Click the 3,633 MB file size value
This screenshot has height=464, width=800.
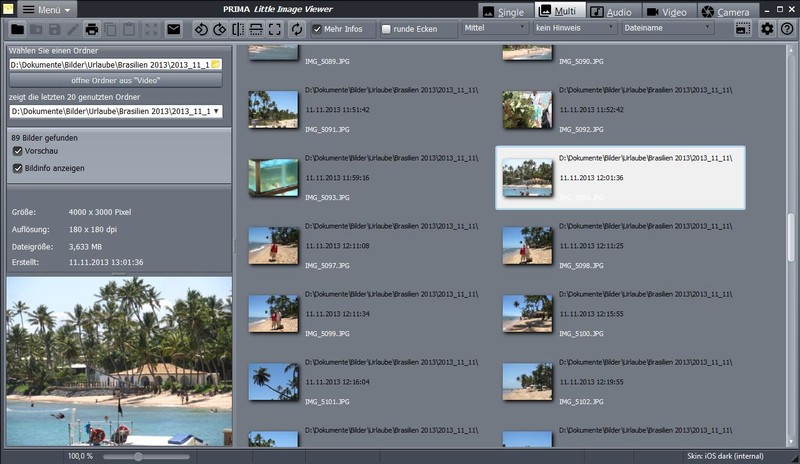coord(85,247)
